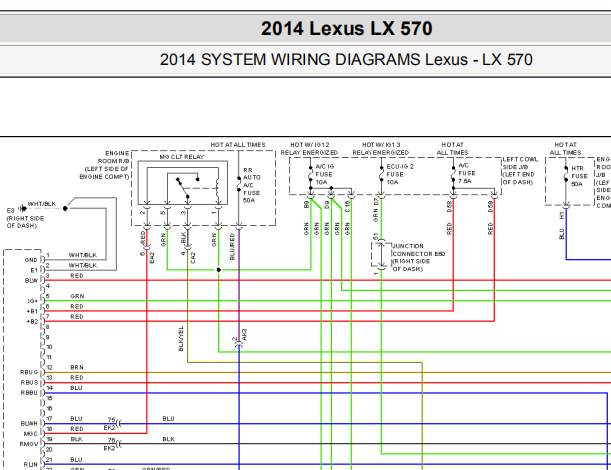Select the "E3 (RIGHT SIDE OF DASH)" ground label
This screenshot has width=611, height=470.
[25, 218]
